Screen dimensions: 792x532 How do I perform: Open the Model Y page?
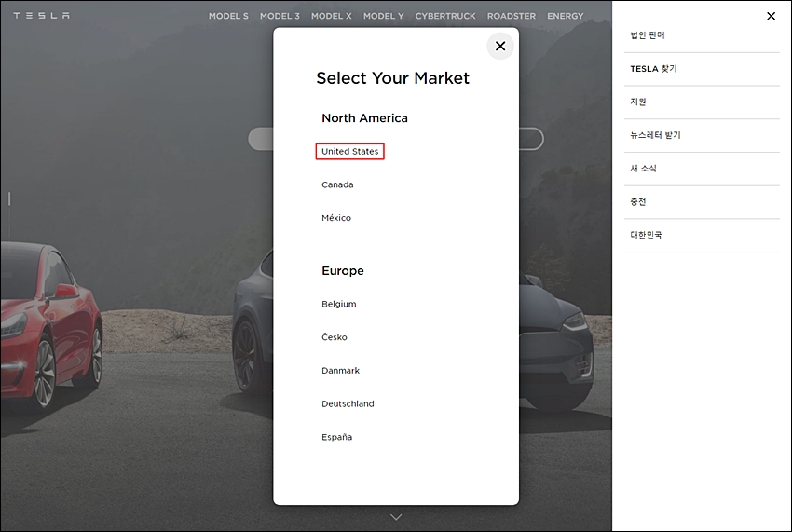384,16
